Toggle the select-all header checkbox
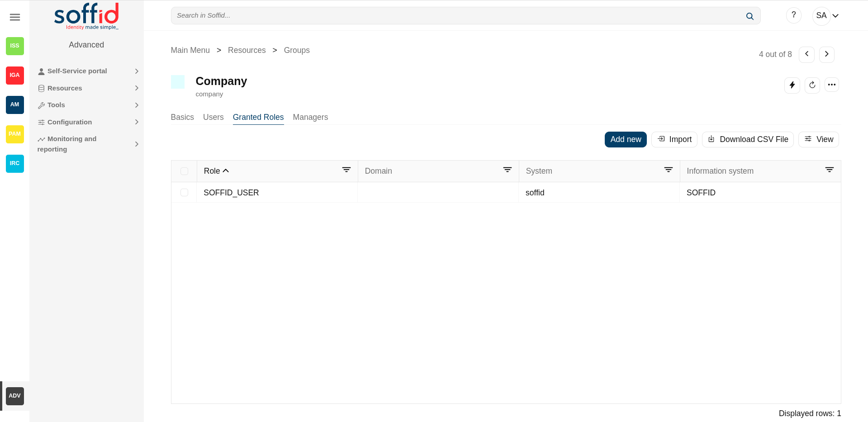 (x=184, y=171)
